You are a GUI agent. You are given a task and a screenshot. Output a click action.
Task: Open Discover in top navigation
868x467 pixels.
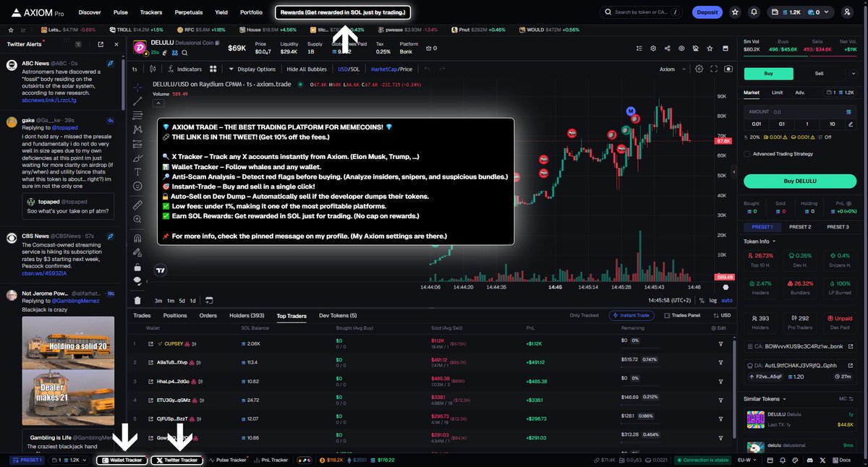(90, 12)
